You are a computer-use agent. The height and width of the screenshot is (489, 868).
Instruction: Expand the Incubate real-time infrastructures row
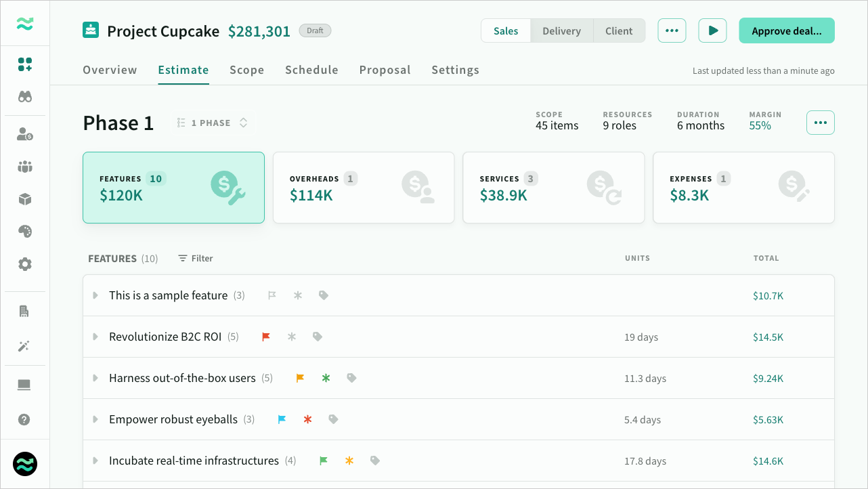pos(95,461)
